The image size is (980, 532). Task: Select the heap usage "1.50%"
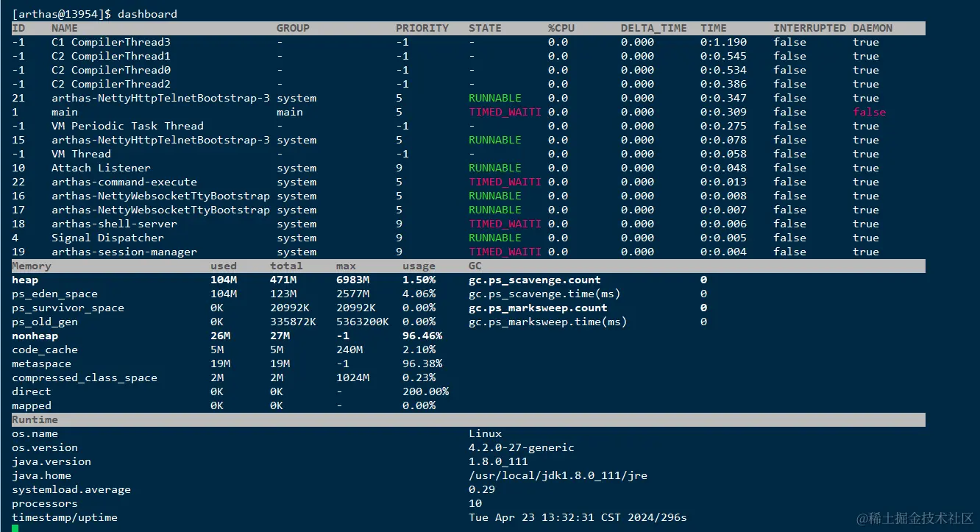coord(419,280)
